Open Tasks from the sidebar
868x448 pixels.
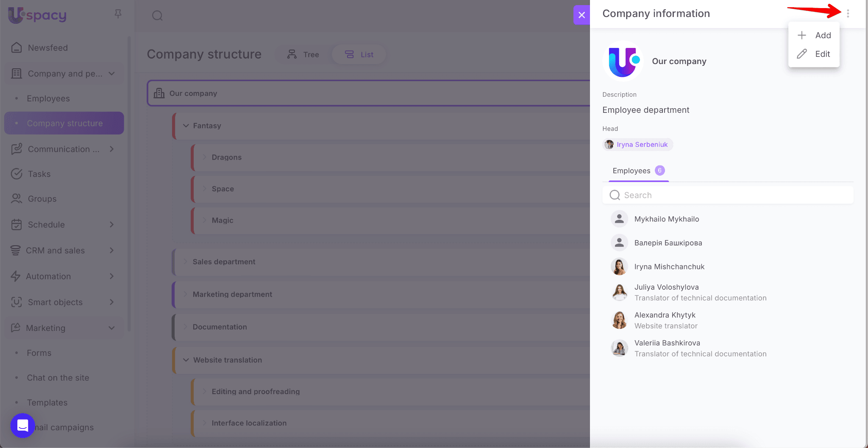(39, 174)
